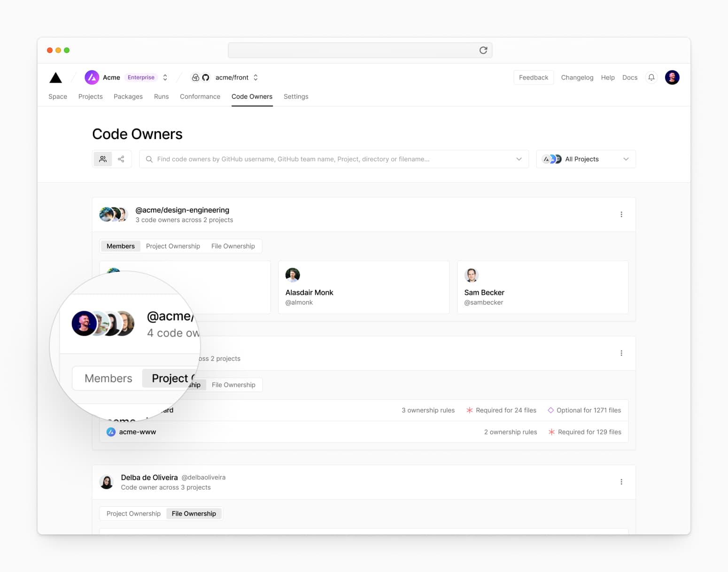
Task: Click the user profile avatar
Action: pos(672,77)
